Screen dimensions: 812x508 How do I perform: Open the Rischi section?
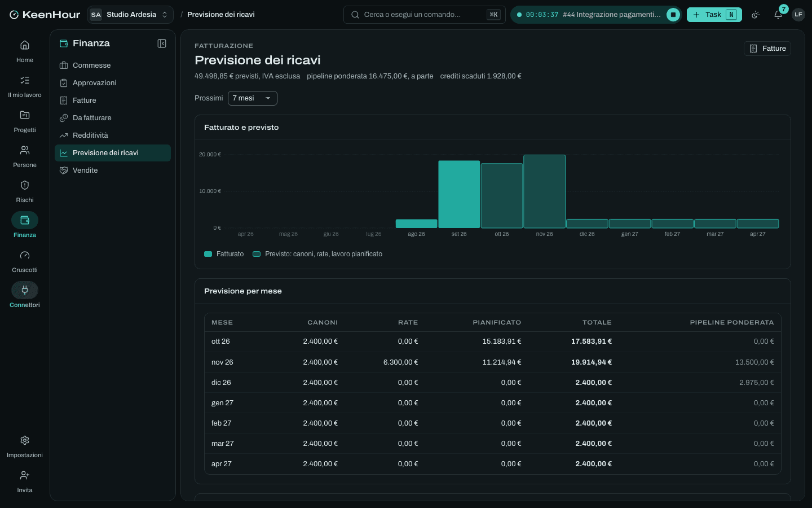click(25, 191)
